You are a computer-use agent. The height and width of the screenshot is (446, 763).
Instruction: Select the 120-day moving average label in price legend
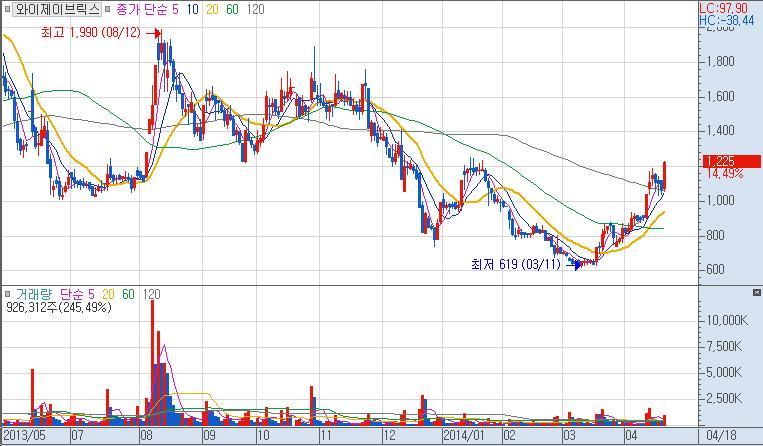click(255, 9)
